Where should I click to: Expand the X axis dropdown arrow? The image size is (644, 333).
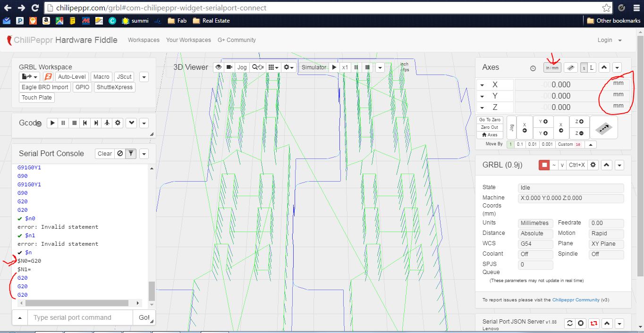(x=482, y=85)
